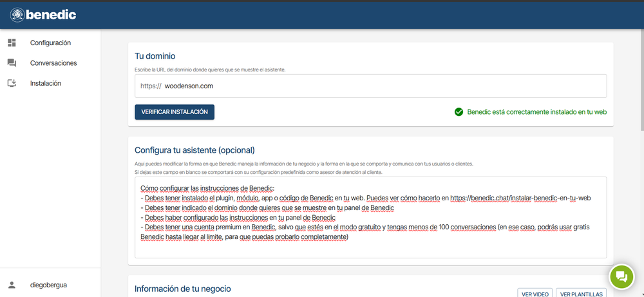Click inside the assistant instructions textarea
The image size is (644, 297).
[371, 217]
